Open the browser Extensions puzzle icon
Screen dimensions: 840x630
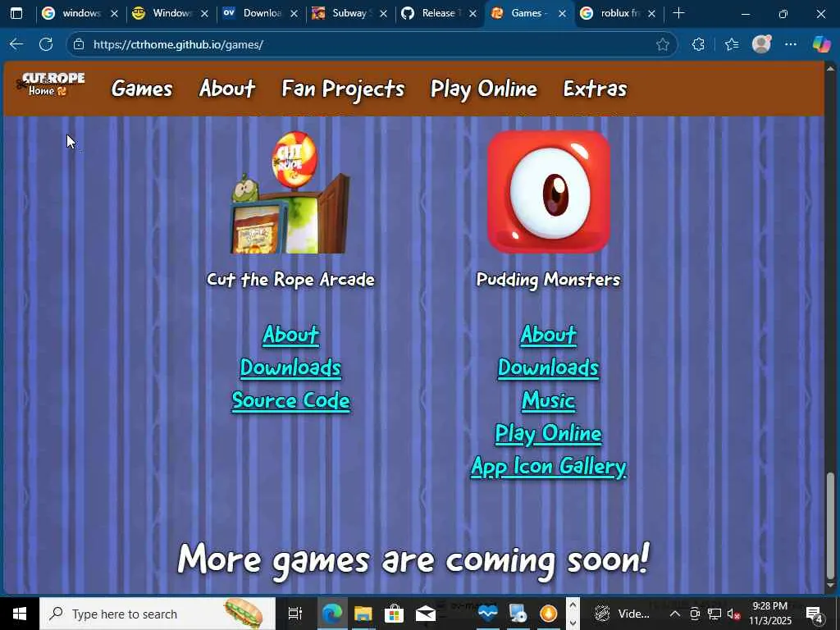pos(698,44)
